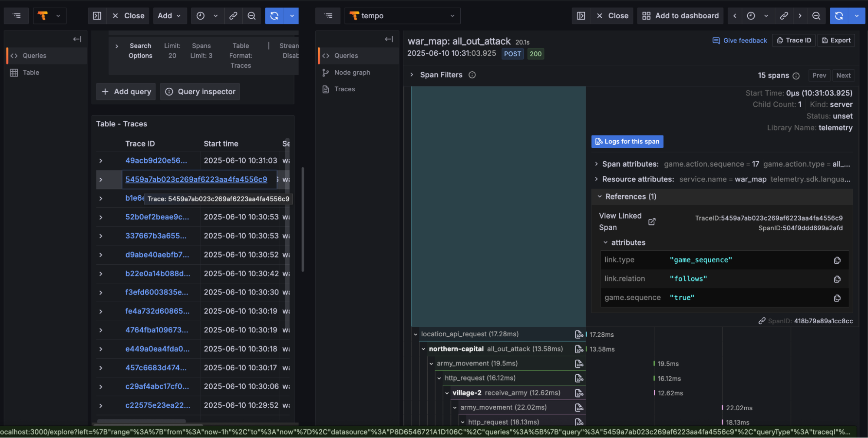The height and width of the screenshot is (438, 868).
Task: Click the Span Filters info icon
Action: coord(472,75)
